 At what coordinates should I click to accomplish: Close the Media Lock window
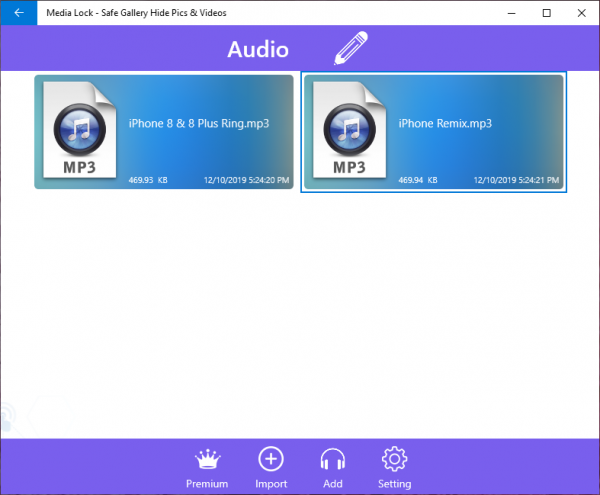coord(582,13)
